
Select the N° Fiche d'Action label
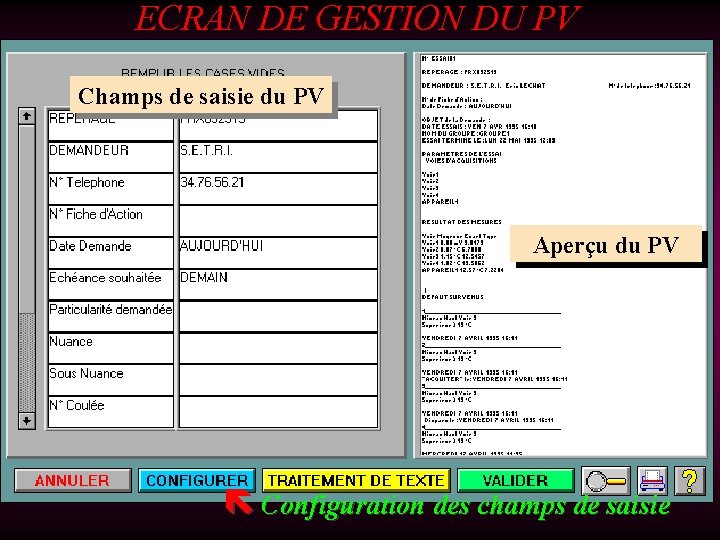coord(111,221)
